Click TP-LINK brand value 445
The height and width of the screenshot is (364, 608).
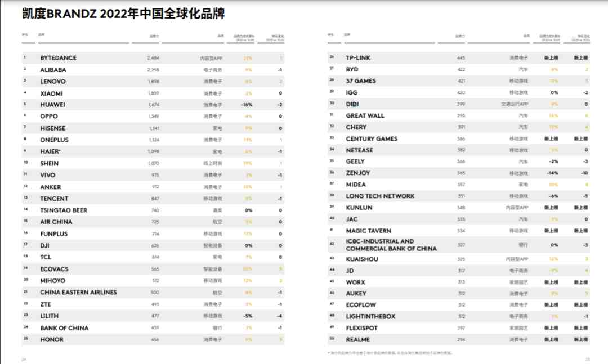(x=461, y=58)
